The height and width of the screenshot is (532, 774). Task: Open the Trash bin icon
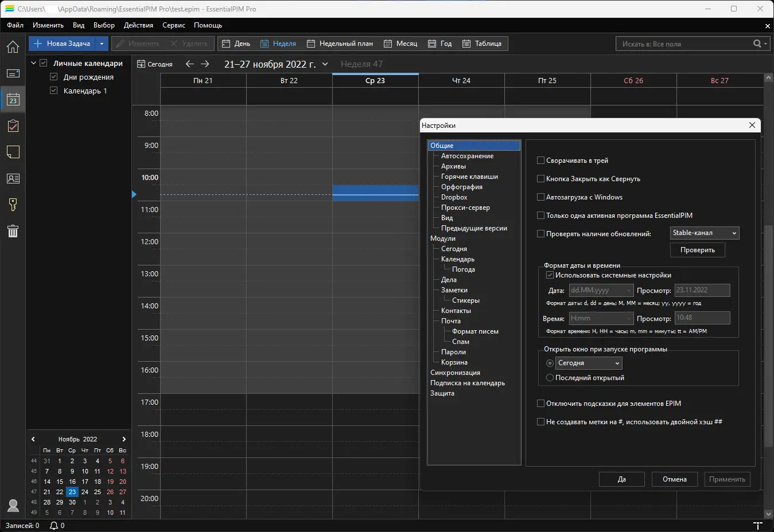pos(13,231)
